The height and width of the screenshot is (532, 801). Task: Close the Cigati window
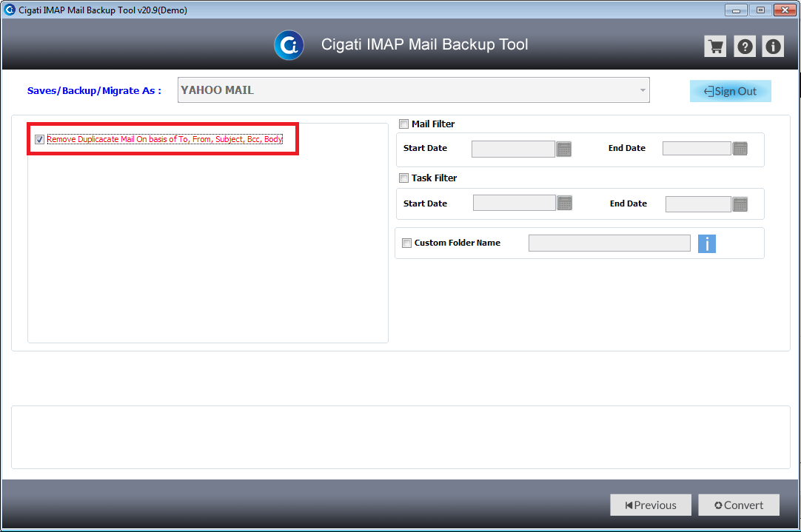[785, 10]
